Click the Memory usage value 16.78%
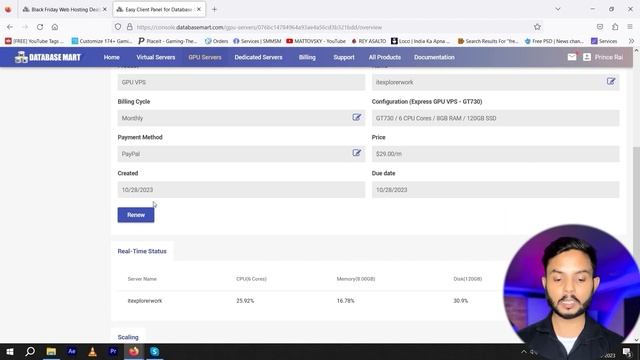This screenshot has height=360, width=640. pos(345,301)
